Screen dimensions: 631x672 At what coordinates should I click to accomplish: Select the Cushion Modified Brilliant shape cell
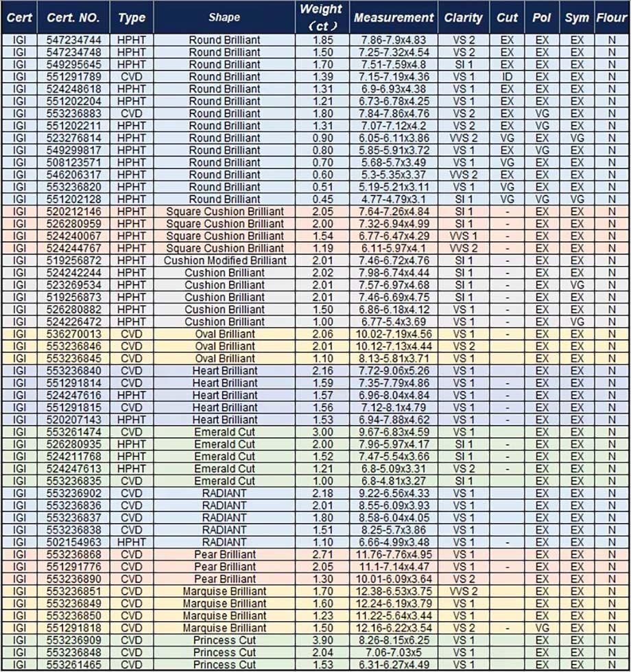click(225, 261)
